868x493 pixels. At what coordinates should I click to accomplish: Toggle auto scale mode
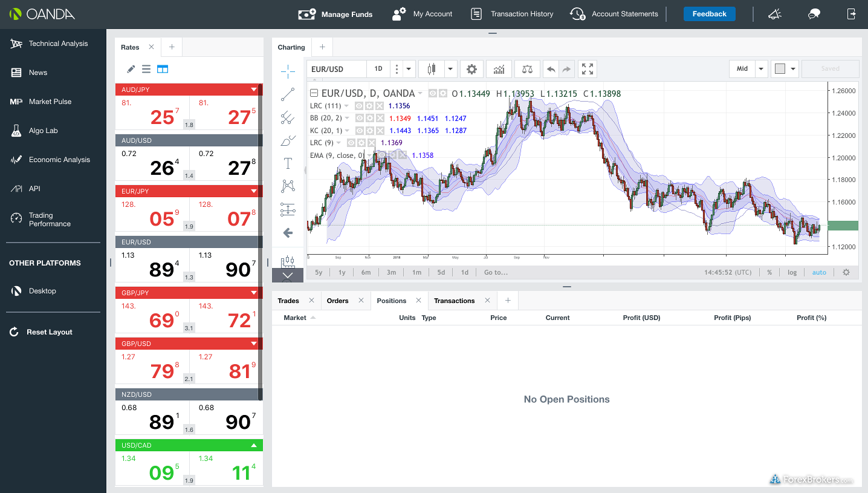819,272
